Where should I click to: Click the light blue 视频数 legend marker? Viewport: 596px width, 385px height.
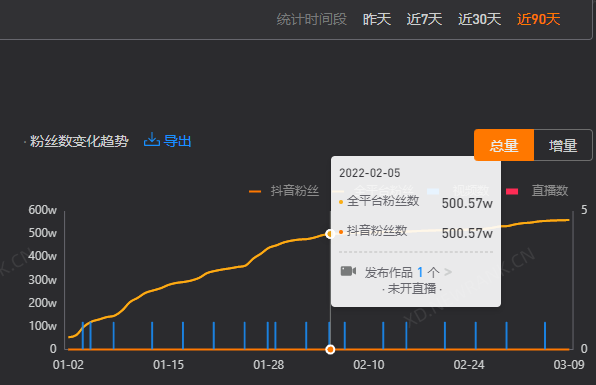(x=433, y=191)
